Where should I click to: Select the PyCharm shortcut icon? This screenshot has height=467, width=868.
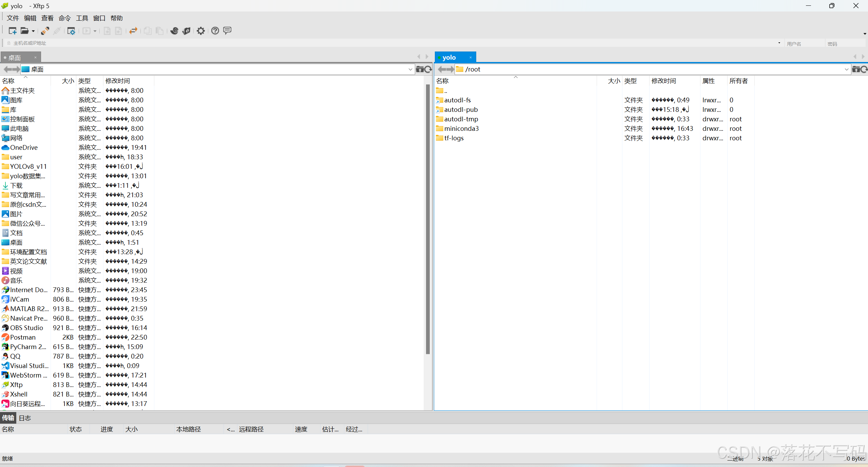[x=5, y=347]
